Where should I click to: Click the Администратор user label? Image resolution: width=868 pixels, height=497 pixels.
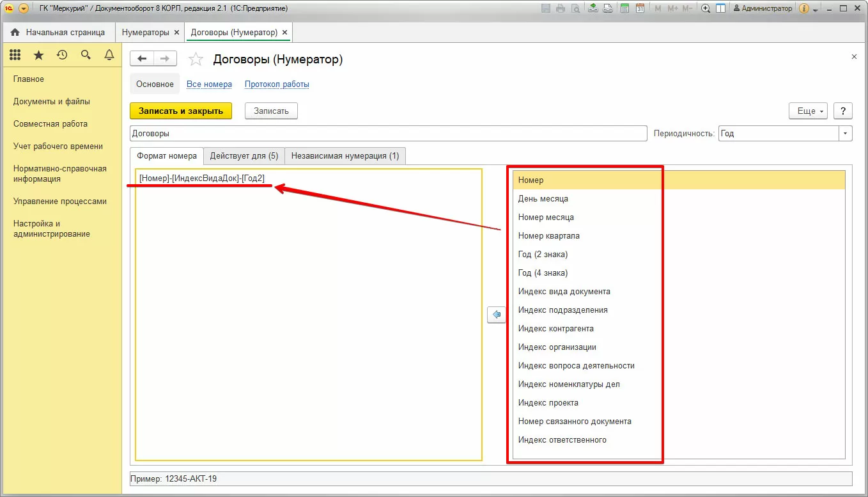click(763, 8)
